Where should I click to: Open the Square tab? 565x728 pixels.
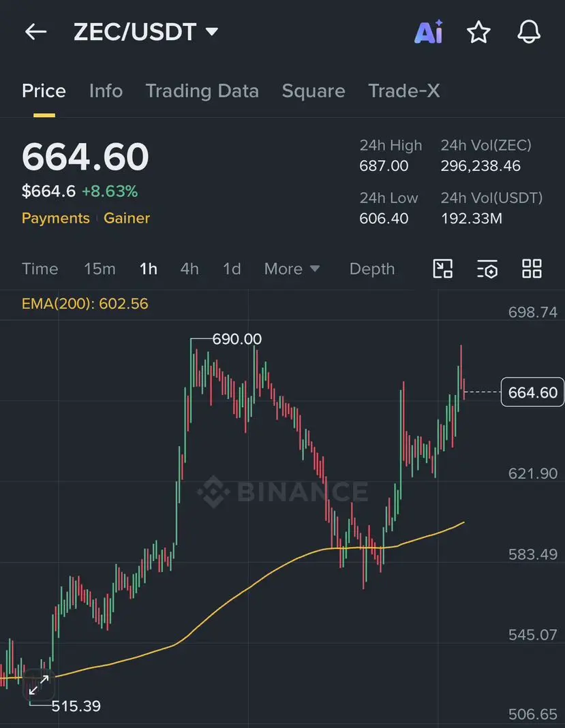(314, 91)
